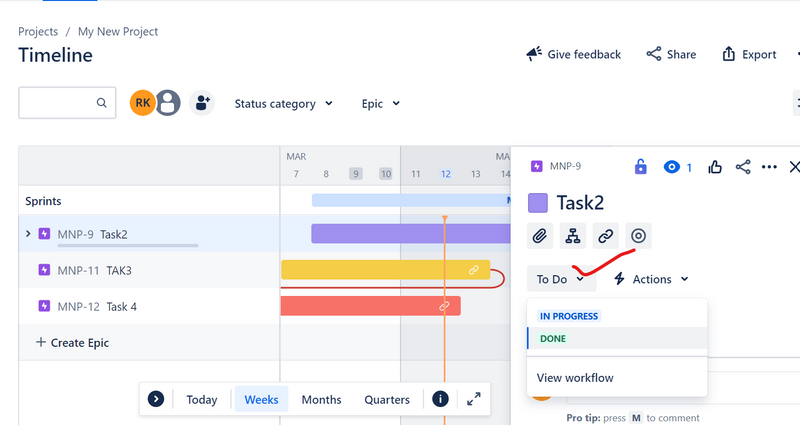Viewport: 800px width, 425px height.
Task: Click the timeline info icon
Action: 440,399
